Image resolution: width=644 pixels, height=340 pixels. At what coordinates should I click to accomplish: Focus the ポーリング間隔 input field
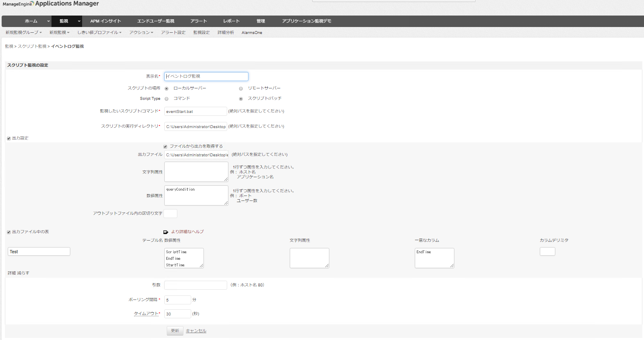point(177,300)
